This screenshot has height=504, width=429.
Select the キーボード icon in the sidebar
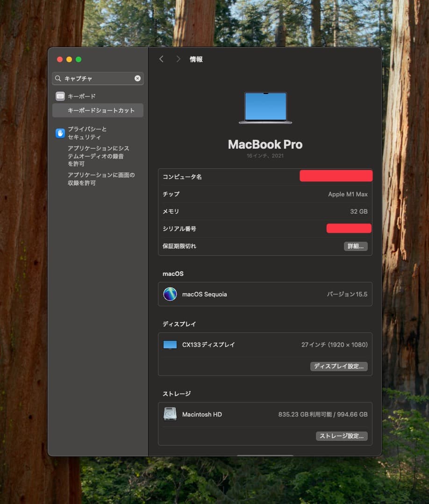[60, 96]
